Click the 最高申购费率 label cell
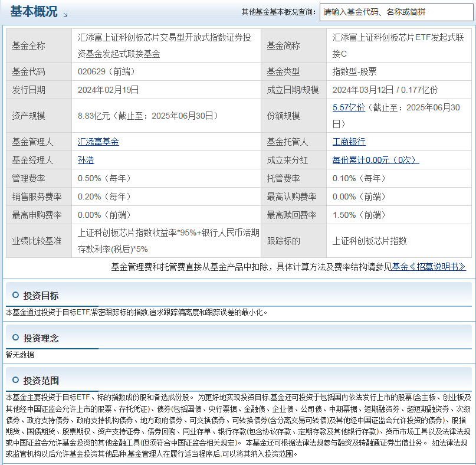Image resolution: width=476 pixels, height=465 pixels. click(39, 215)
